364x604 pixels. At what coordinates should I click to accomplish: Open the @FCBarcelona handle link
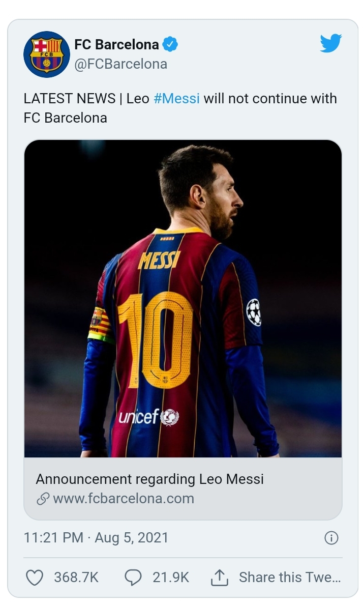coord(120,64)
